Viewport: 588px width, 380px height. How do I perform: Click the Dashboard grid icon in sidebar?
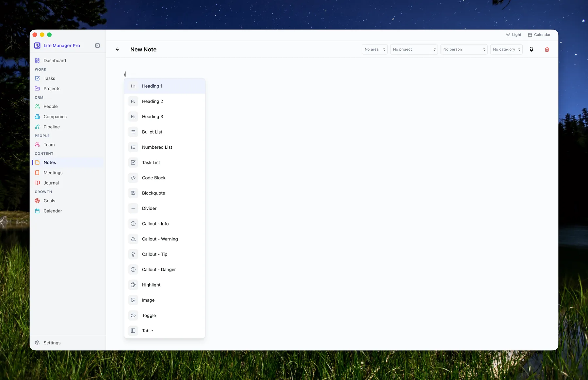click(37, 60)
